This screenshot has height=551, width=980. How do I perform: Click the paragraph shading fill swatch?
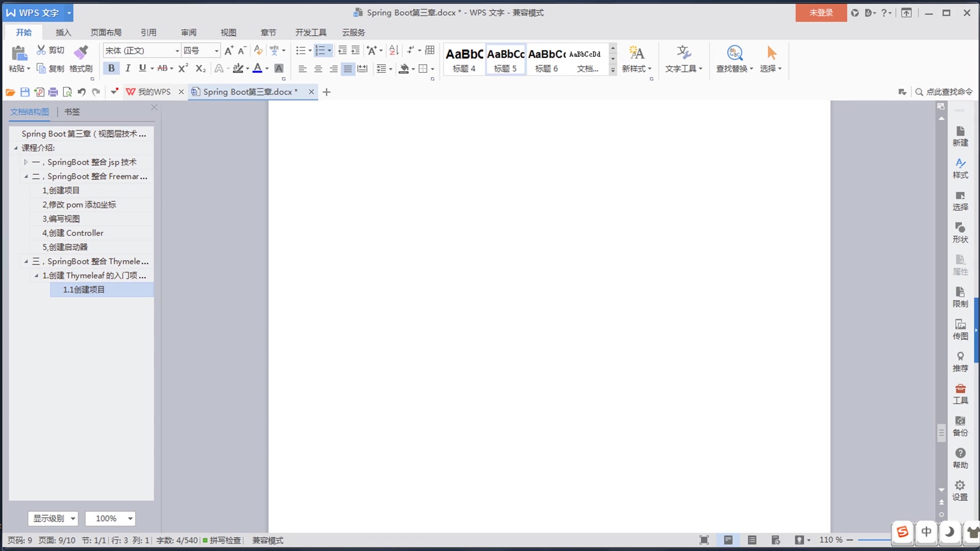404,68
